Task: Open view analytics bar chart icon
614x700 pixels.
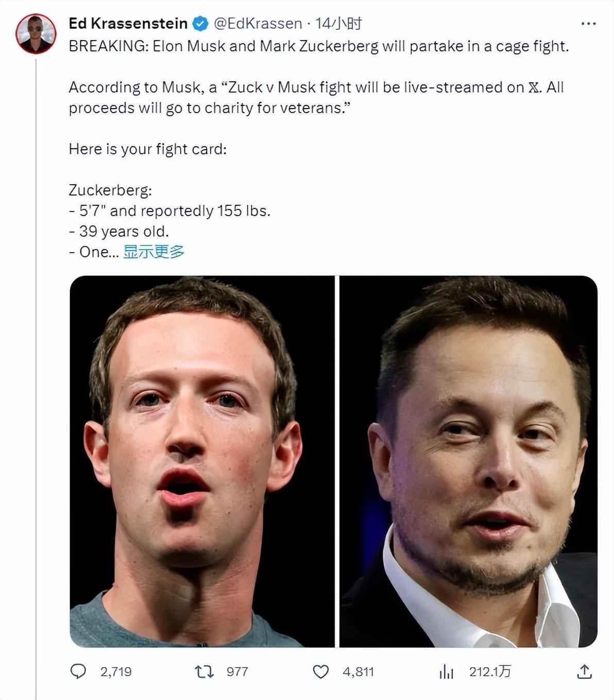Action: point(446,671)
